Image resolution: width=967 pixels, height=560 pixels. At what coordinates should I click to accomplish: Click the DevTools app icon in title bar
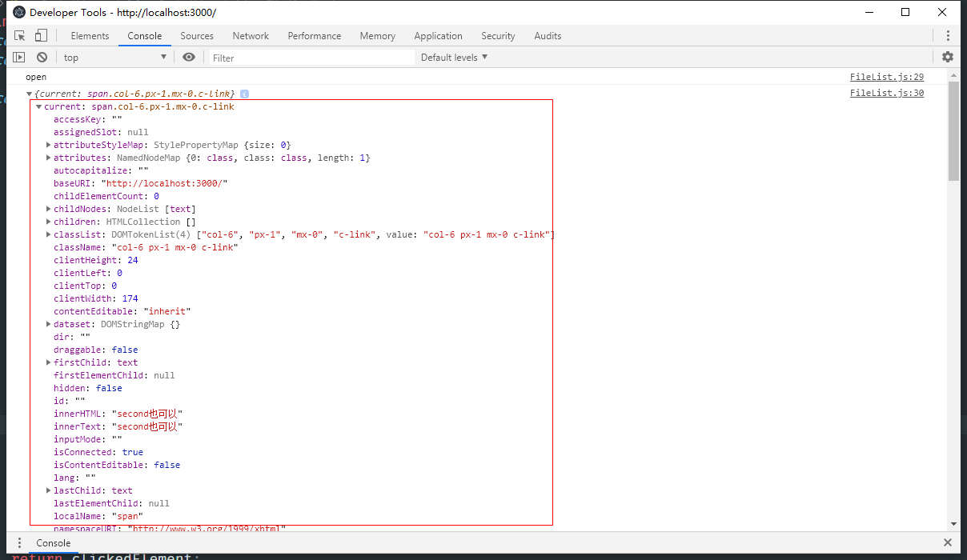click(18, 13)
